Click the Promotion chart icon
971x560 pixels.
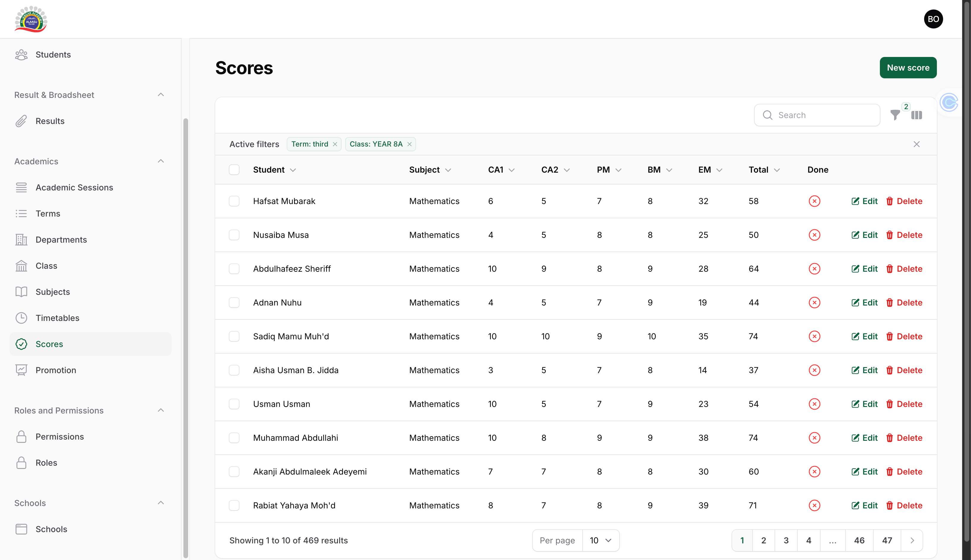coord(21,370)
